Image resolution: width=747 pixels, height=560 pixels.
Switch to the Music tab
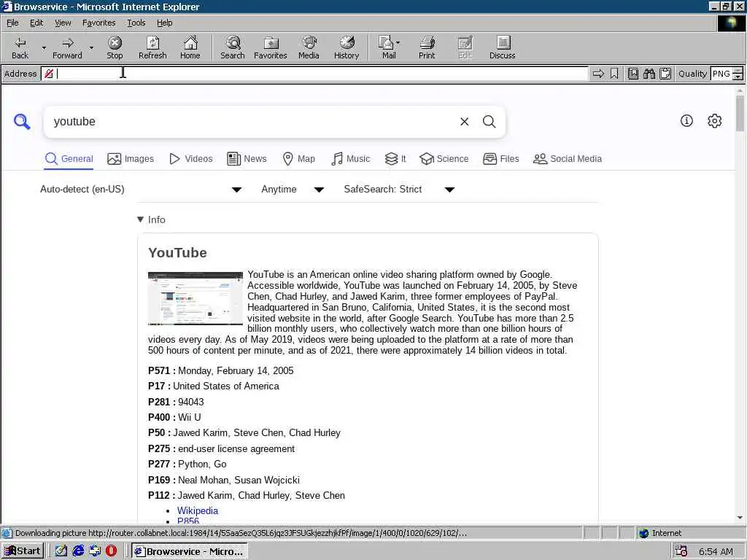click(350, 158)
